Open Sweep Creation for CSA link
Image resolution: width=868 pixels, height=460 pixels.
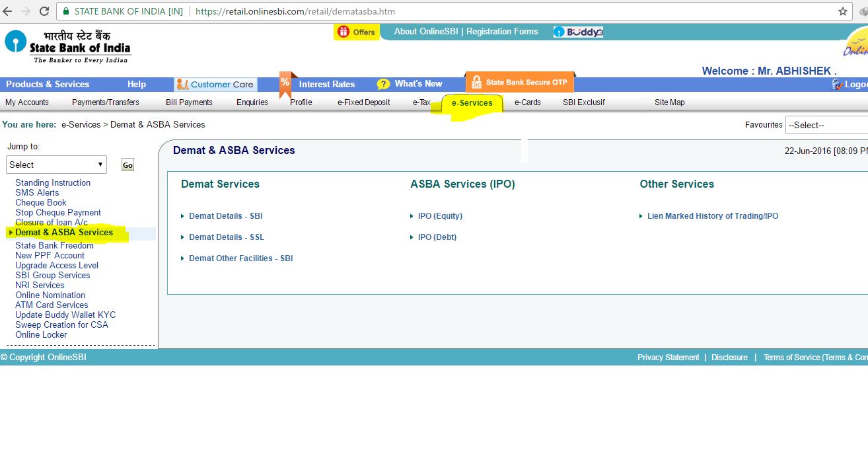[x=61, y=325]
